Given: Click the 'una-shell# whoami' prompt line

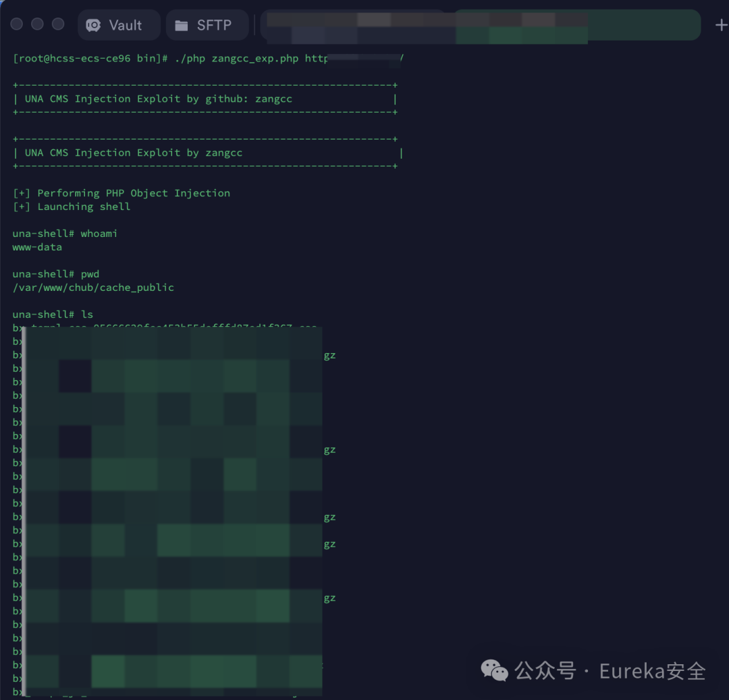Looking at the screenshot, I should 65,234.
